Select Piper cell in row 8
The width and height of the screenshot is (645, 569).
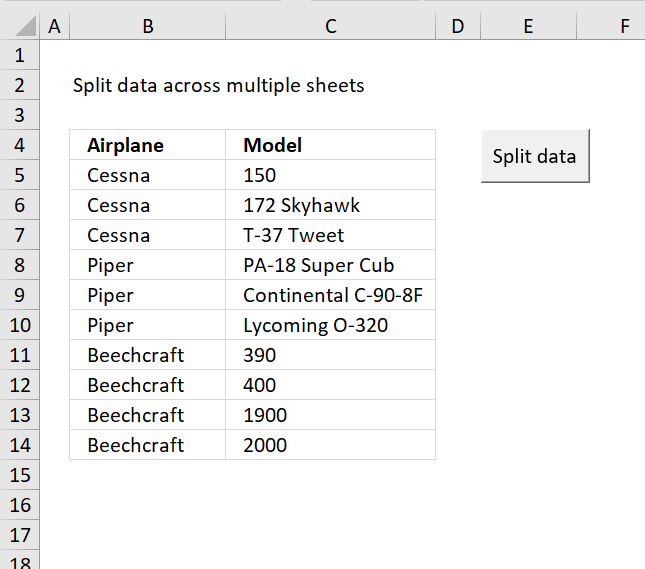pyautogui.click(x=148, y=265)
